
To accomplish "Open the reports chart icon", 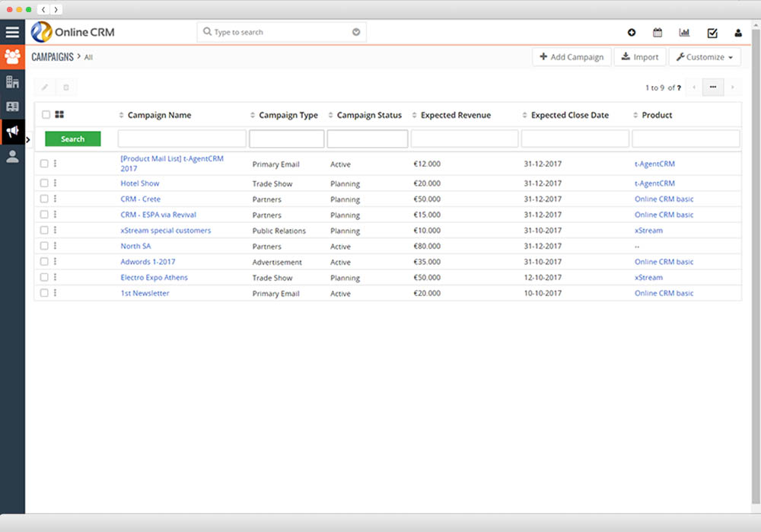I will (x=684, y=33).
